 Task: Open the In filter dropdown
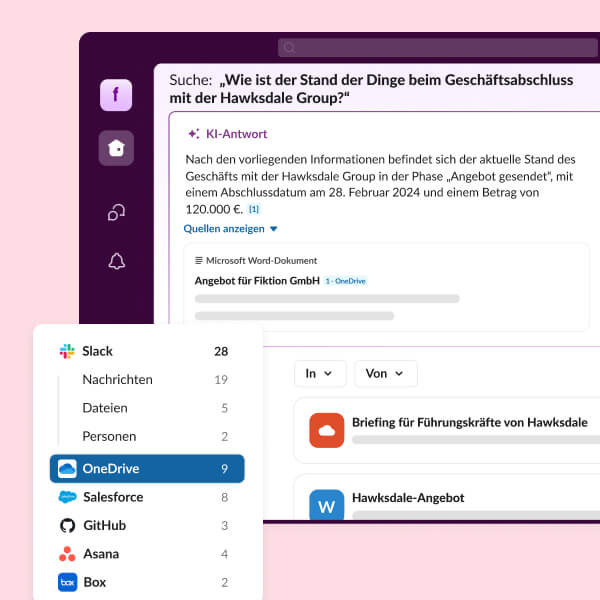(x=320, y=373)
